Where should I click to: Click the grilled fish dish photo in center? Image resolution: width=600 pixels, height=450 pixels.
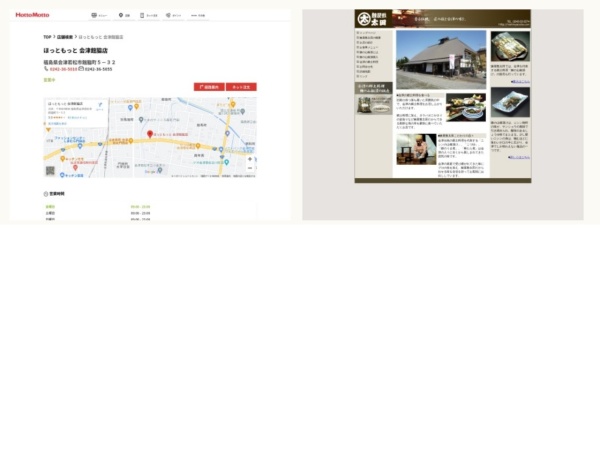point(466,108)
